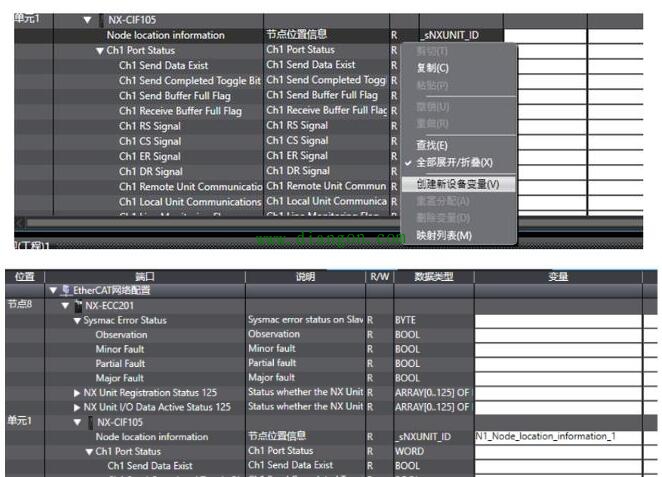This screenshot has height=477, width=662.
Task: Select the Ch1 ER Signal row
Action: (x=150, y=157)
